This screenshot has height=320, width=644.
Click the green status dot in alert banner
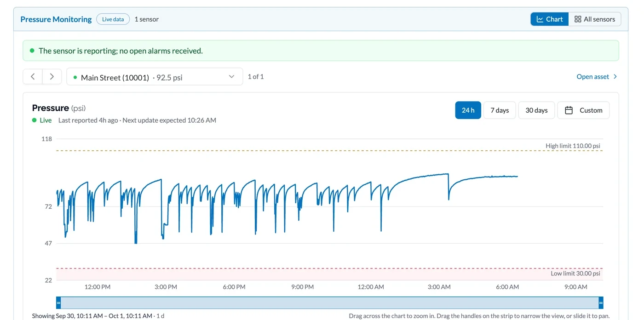coord(32,51)
